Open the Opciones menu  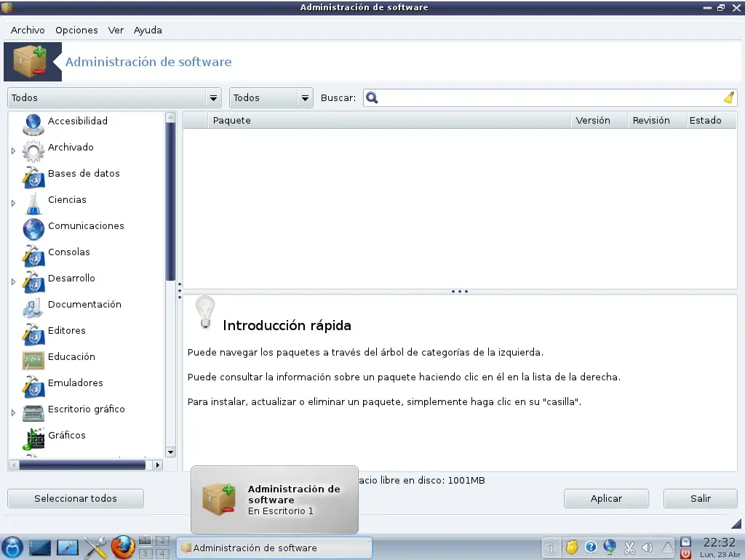(x=76, y=30)
